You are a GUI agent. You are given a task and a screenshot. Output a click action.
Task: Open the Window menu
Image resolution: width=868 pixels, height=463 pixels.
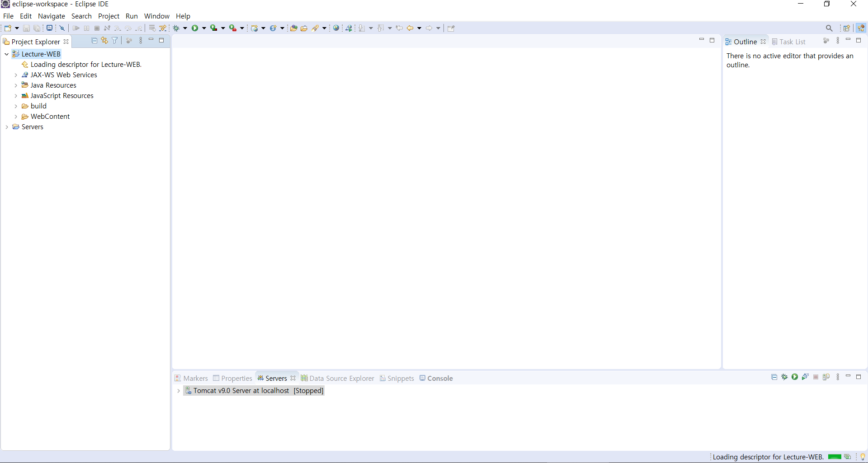coord(156,16)
